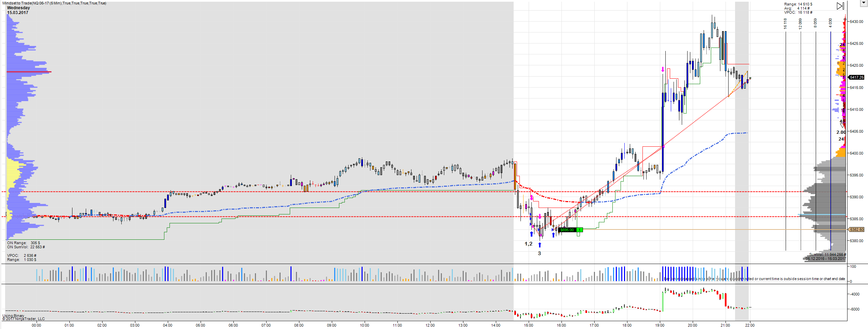The height and width of the screenshot is (329, 868).
Task: Select the blue up arrow above the "1,2" label
Action: tap(531, 234)
